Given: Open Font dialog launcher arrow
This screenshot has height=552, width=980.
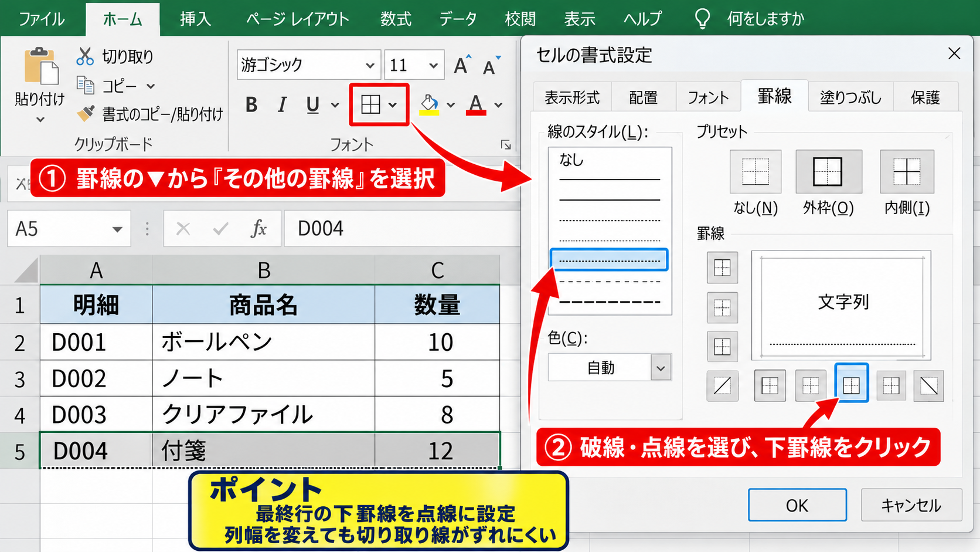Looking at the screenshot, I should [x=506, y=145].
